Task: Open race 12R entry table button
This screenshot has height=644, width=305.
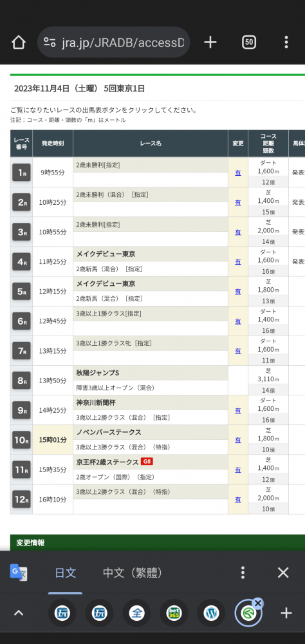Action: (x=21, y=500)
